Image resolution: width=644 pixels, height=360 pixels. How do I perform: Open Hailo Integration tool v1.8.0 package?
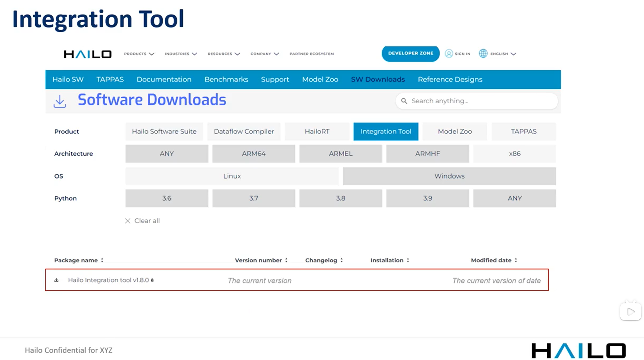click(109, 280)
